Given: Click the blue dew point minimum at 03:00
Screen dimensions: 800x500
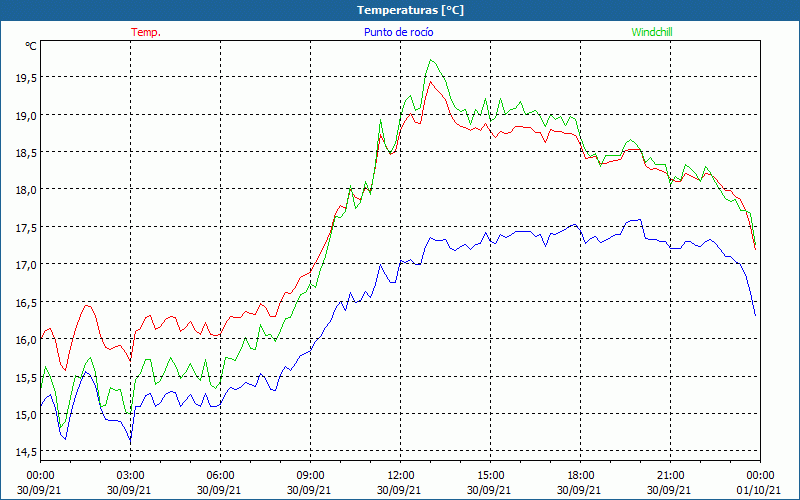Looking at the screenshot, I should tap(131, 441).
